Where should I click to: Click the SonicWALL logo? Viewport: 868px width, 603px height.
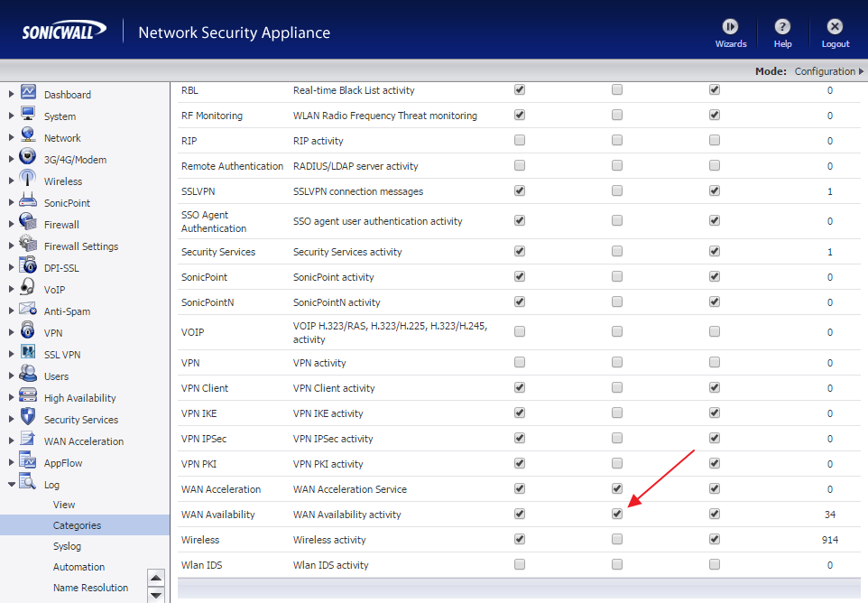click(64, 31)
